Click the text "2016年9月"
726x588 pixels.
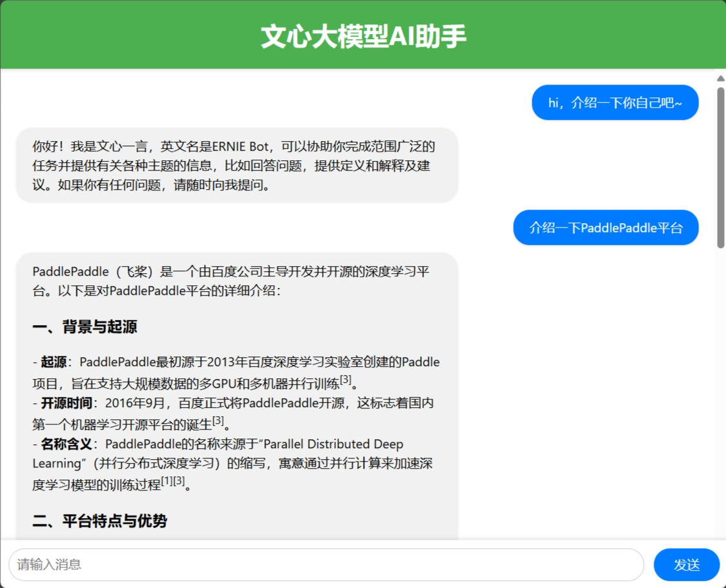click(135, 403)
